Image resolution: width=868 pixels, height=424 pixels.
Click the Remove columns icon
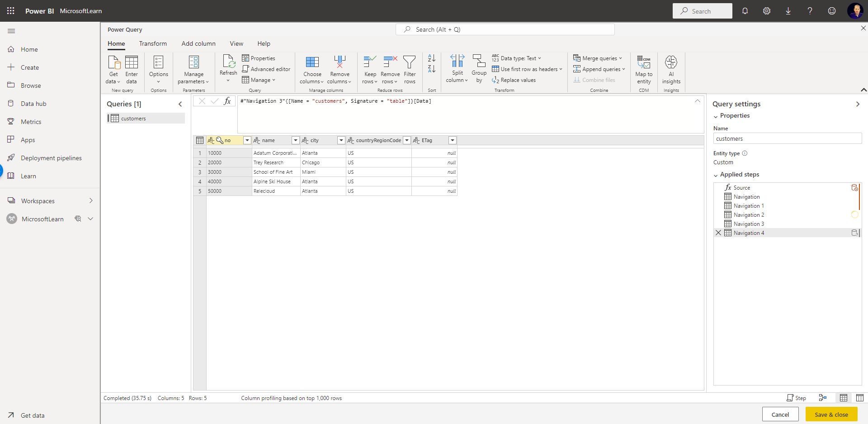[x=340, y=62]
